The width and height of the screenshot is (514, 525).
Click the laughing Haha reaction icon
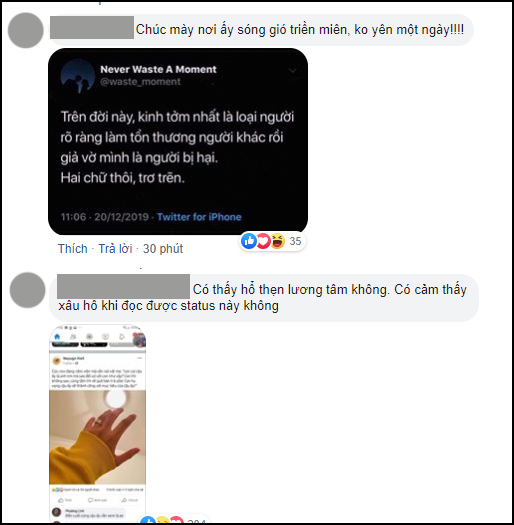[278, 241]
